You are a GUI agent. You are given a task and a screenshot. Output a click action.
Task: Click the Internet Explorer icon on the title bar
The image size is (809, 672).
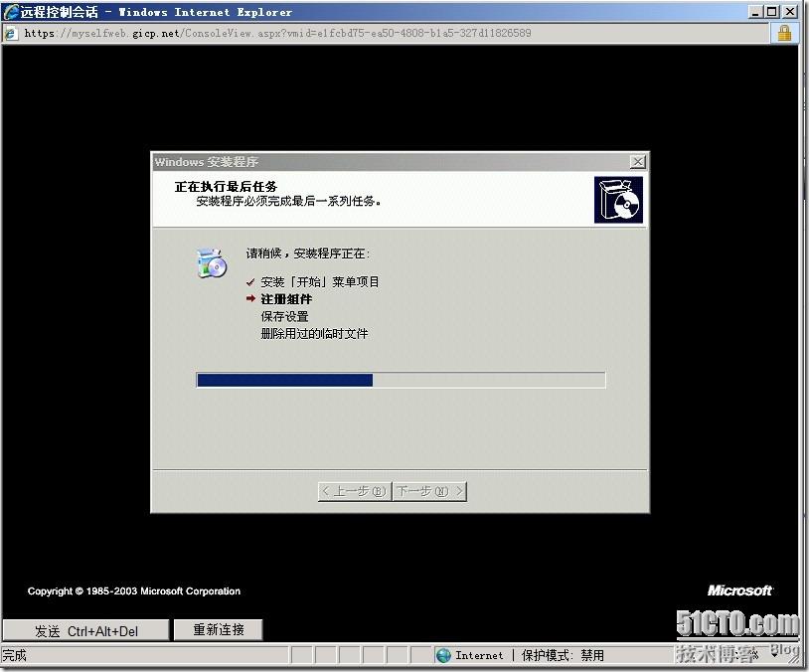pos(10,12)
